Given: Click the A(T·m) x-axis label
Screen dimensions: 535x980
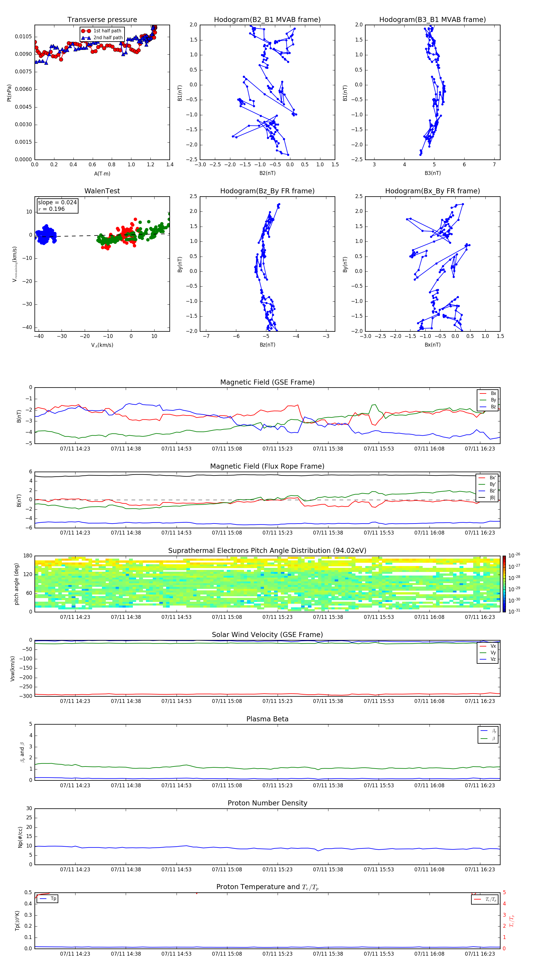Looking at the screenshot, I should [102, 174].
